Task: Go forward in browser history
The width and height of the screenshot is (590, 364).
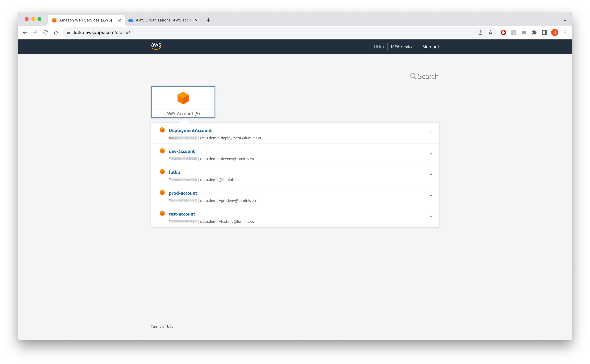Action: pyautogui.click(x=35, y=33)
